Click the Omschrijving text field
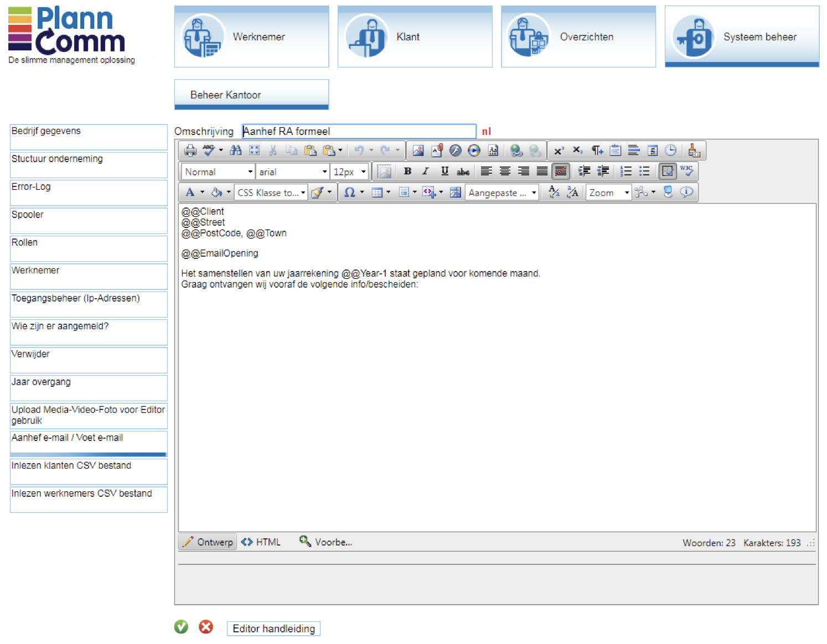Image resolution: width=827 pixels, height=644 pixels. click(359, 131)
